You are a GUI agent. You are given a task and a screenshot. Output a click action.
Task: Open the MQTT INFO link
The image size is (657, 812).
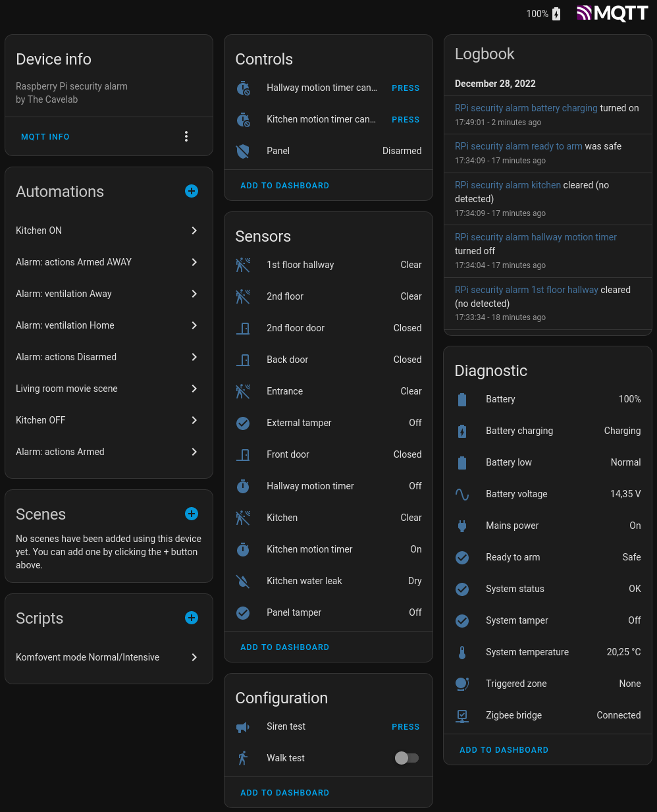(45, 137)
